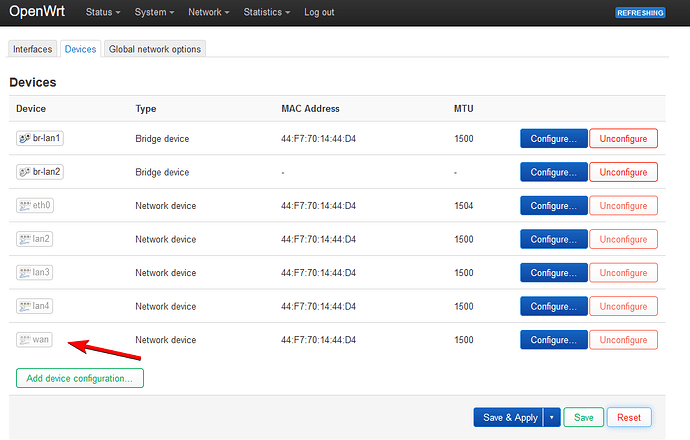Image resolution: width=690 pixels, height=440 pixels.
Task: Click the lan2 network device icon
Action: (x=25, y=239)
